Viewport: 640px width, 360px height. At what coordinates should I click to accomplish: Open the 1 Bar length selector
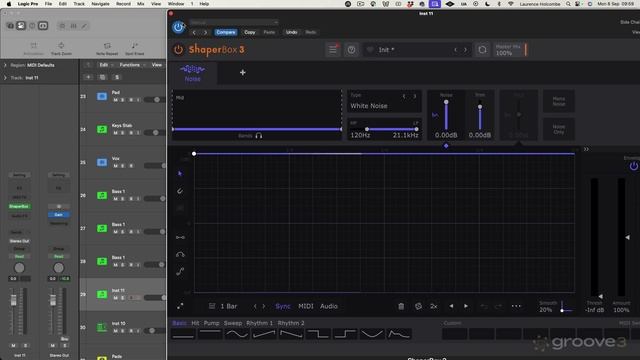[223, 306]
